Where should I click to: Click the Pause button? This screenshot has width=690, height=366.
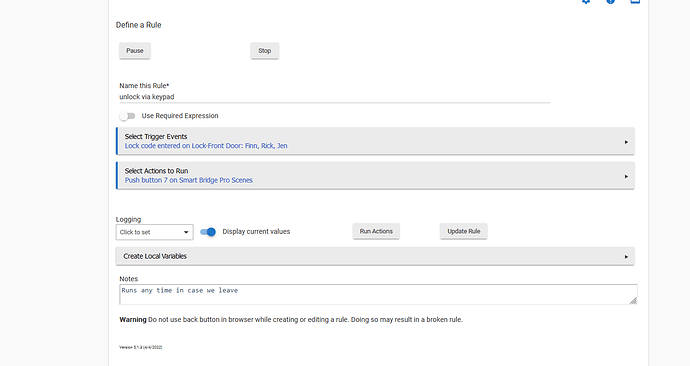[x=135, y=51]
